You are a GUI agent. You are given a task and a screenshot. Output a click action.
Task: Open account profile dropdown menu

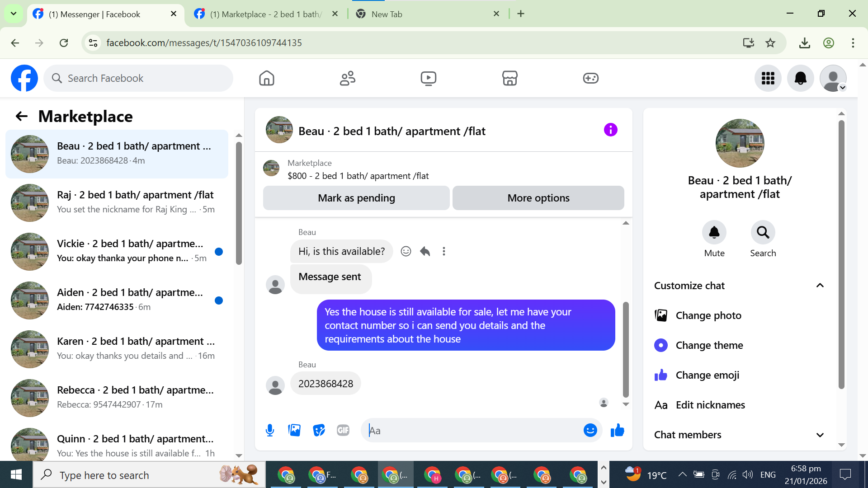pos(833,78)
